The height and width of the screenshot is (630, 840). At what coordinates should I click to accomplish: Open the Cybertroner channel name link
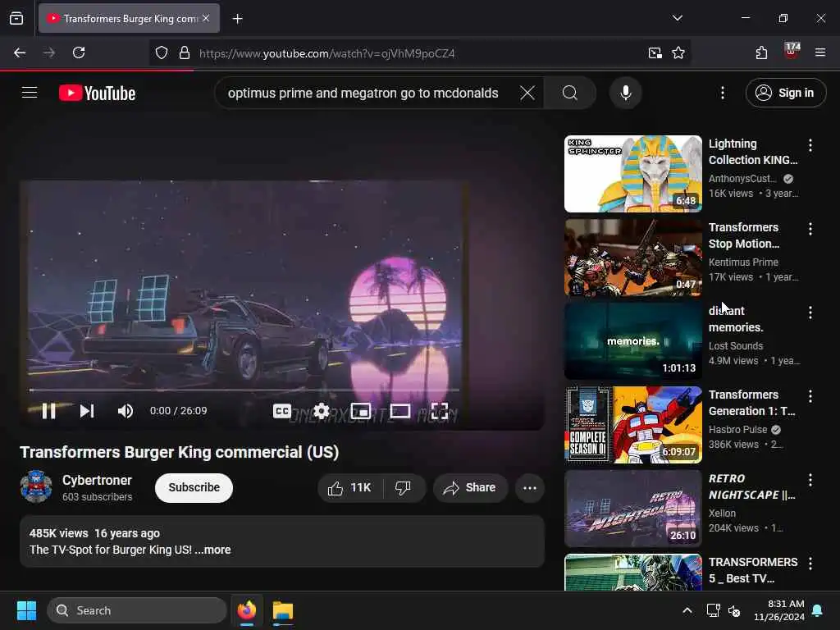point(97,480)
